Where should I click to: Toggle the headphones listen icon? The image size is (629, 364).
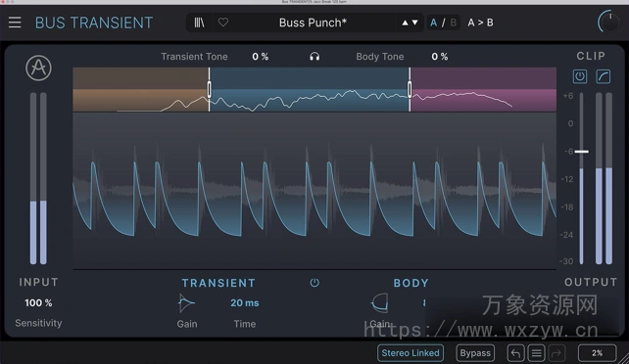tap(314, 57)
